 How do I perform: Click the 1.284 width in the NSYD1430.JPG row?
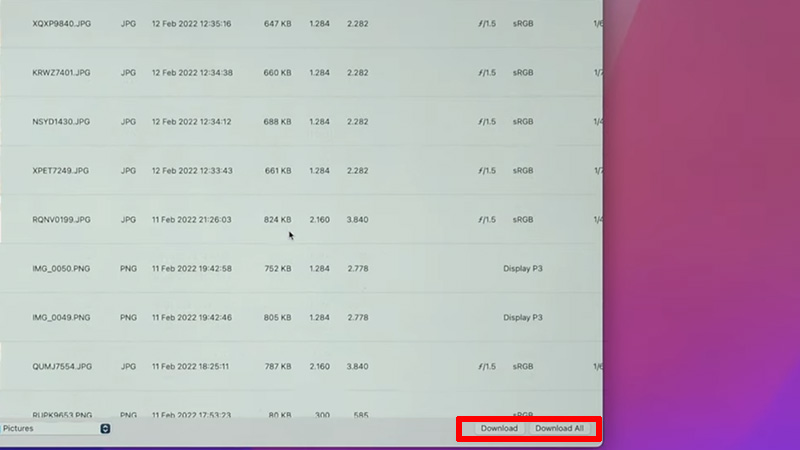point(319,122)
